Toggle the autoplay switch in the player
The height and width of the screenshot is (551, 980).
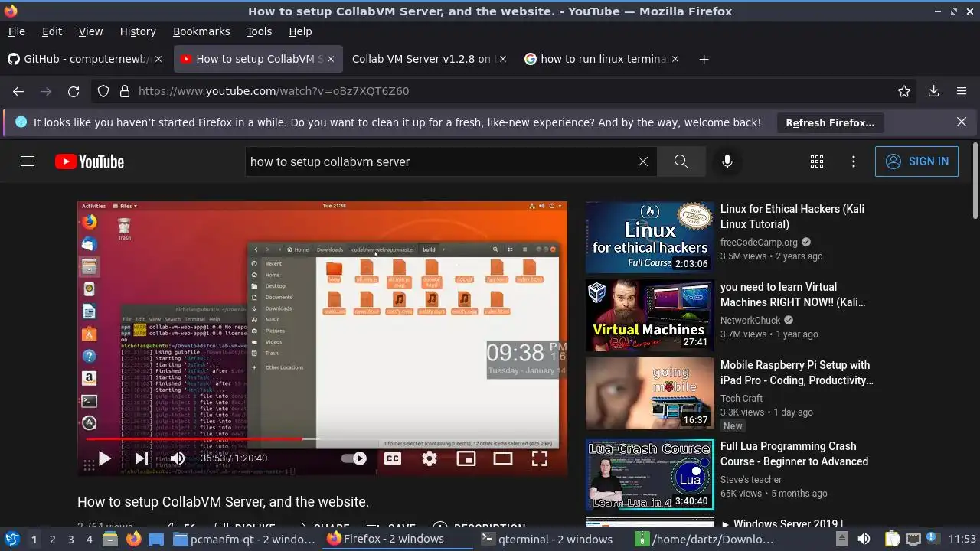click(354, 458)
